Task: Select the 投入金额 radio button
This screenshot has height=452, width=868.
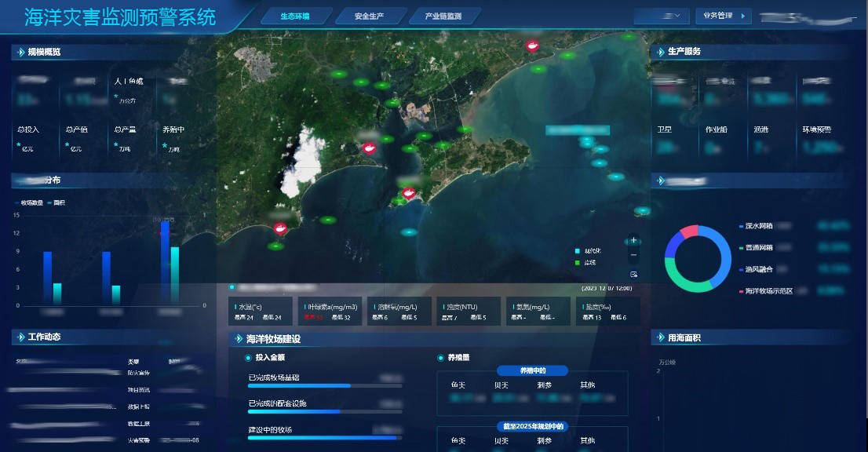Action: click(x=249, y=358)
